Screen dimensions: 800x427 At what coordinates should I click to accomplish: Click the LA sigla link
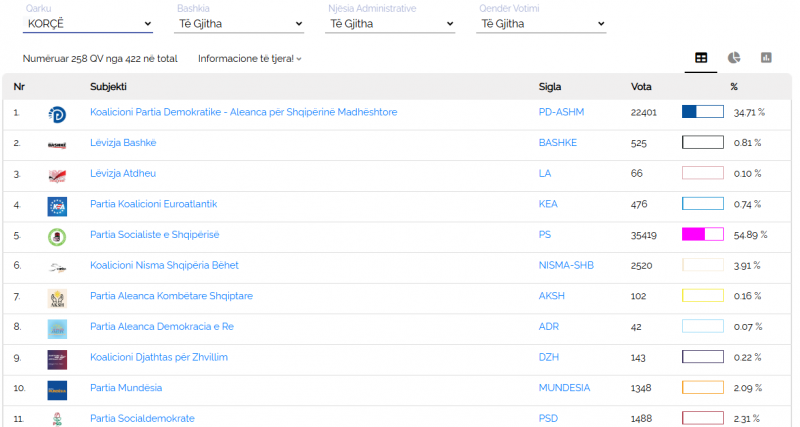coord(545,173)
